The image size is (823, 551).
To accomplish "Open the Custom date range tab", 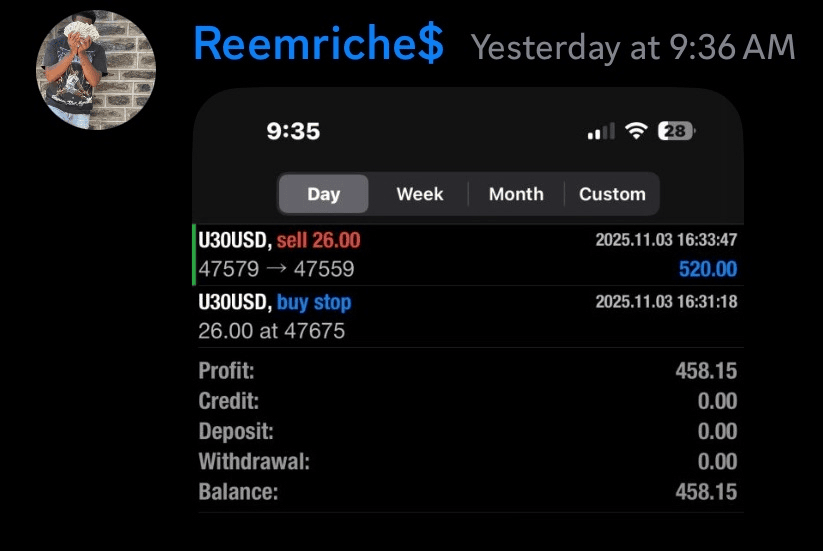I will click(x=612, y=194).
